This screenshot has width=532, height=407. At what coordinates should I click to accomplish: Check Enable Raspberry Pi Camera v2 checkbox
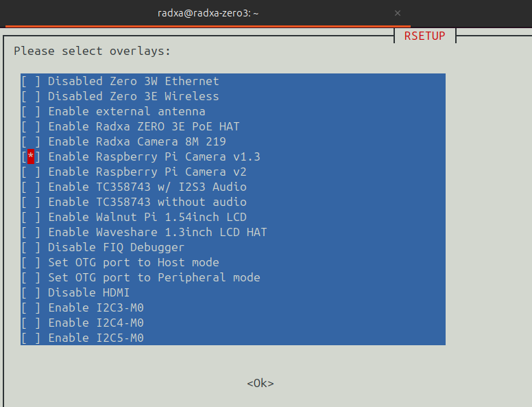pyautogui.click(x=31, y=172)
